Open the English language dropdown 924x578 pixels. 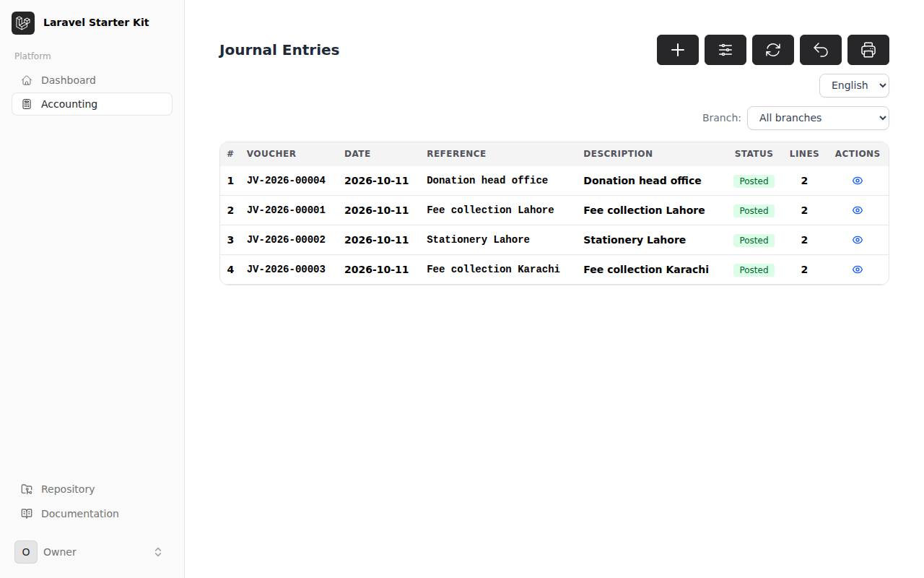click(x=854, y=85)
